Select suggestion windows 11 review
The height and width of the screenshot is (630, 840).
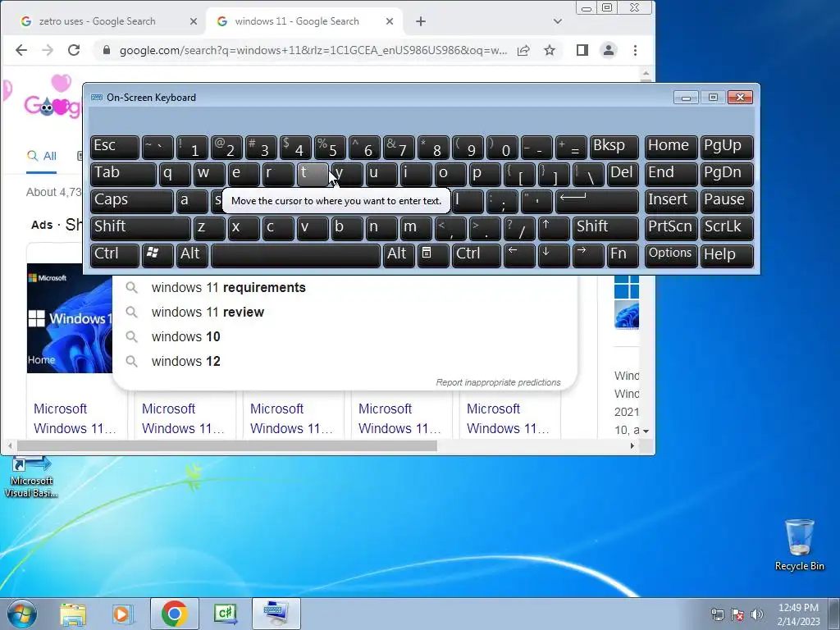coord(345,313)
